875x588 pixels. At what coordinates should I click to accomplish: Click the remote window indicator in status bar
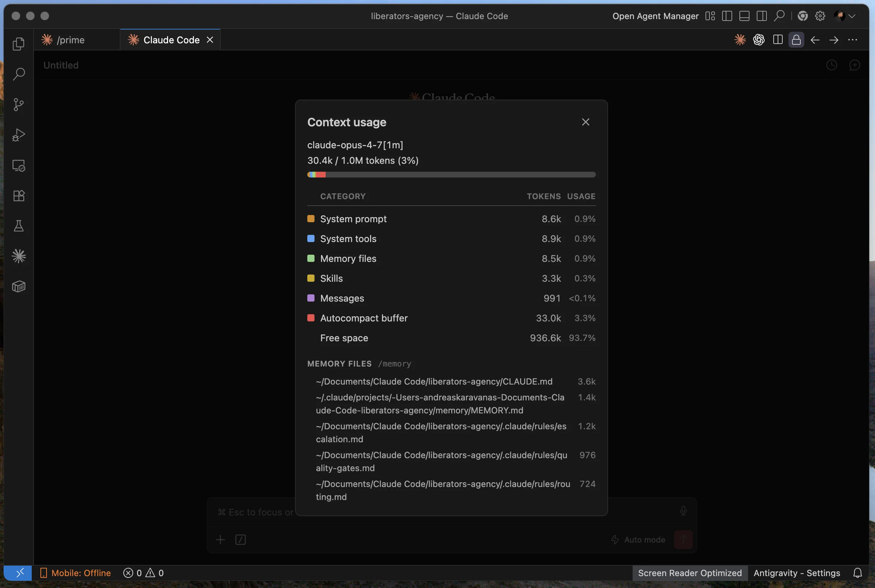(x=18, y=573)
